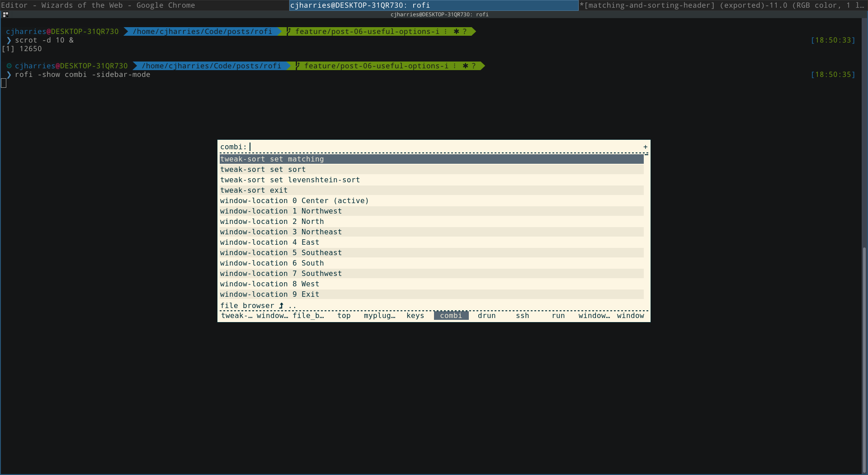Viewport: 868px width, 475px height.
Task: Select 'window-location 8 West' row
Action: [x=432, y=284]
